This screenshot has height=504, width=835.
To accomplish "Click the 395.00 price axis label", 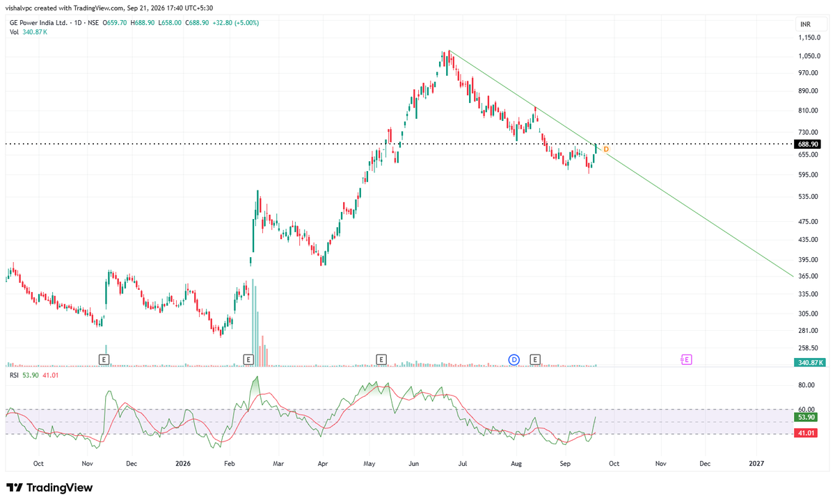I will (x=809, y=260).
